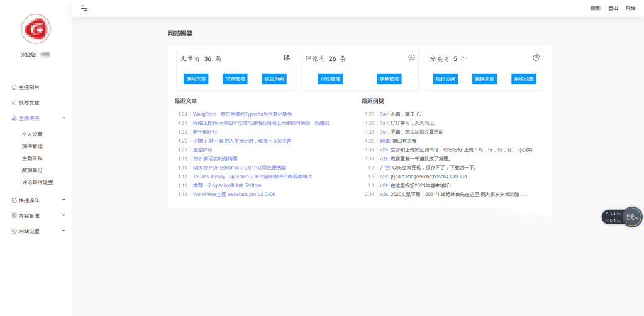
Task: Click the blurred username in top bar
Action: coord(596,8)
